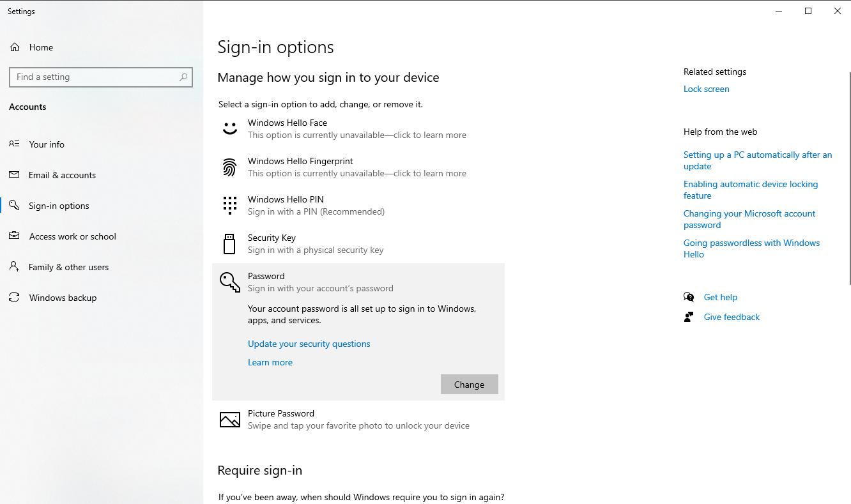The height and width of the screenshot is (504, 851).
Task: Click the Access work or school briefcase icon
Action: [14, 236]
